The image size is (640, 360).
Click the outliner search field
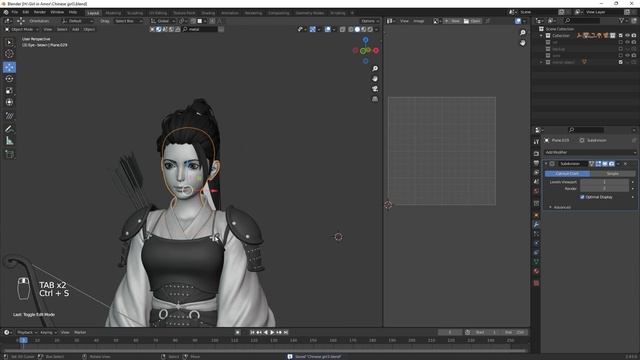(582, 20)
